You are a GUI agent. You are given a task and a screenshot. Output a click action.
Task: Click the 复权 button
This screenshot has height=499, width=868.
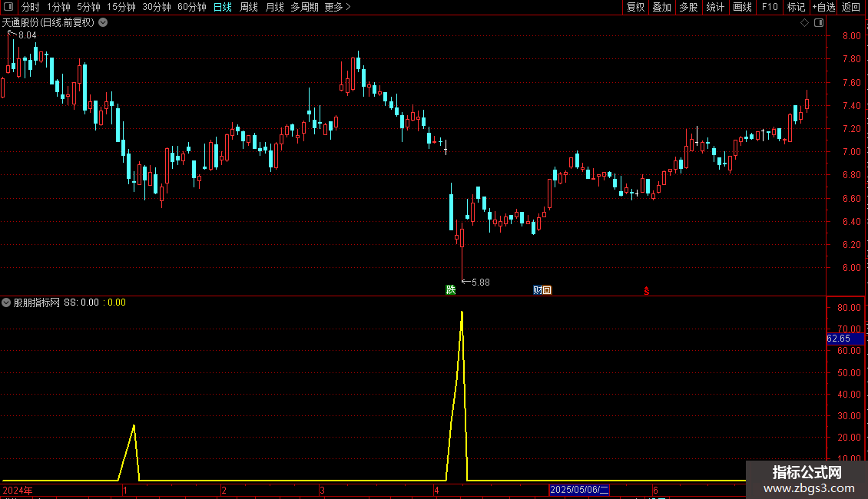point(635,7)
